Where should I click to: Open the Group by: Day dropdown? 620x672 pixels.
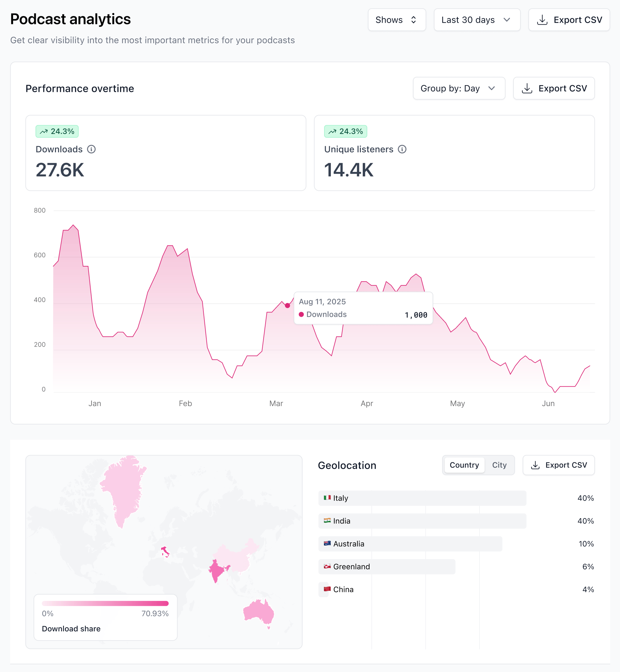(x=459, y=88)
